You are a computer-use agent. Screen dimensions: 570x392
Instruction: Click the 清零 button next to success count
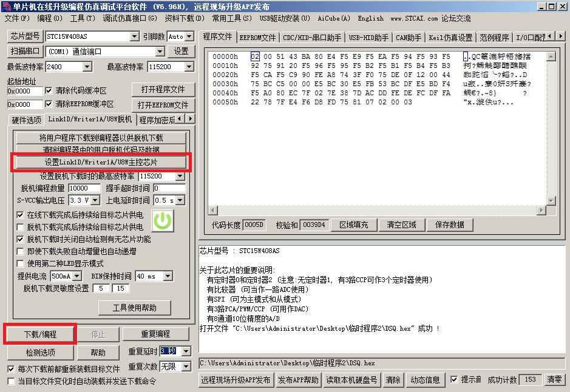point(554,379)
